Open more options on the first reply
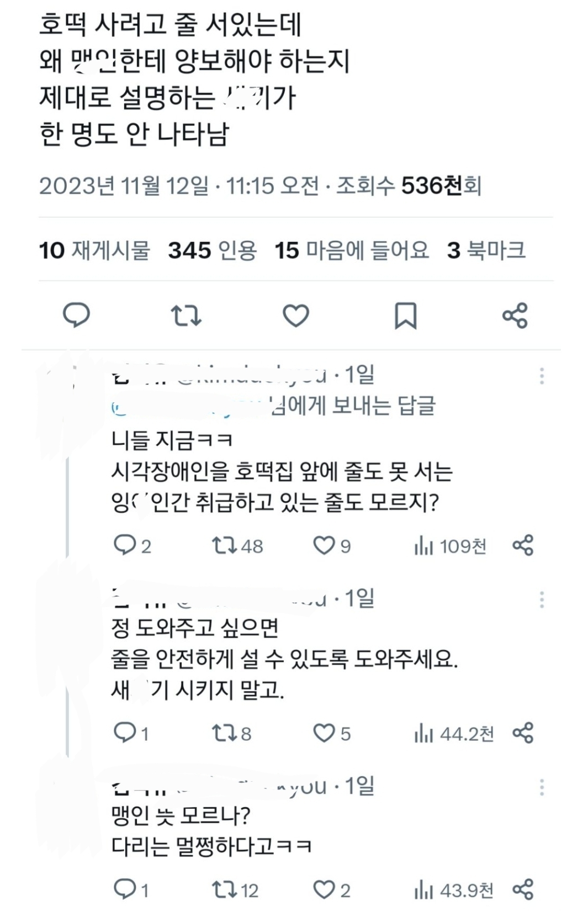The height and width of the screenshot is (916, 588). [x=542, y=376]
